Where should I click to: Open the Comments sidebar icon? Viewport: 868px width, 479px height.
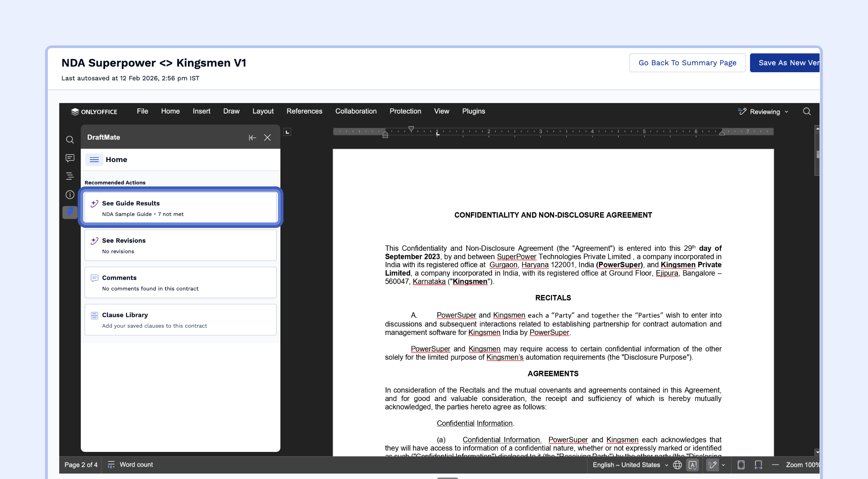pyautogui.click(x=70, y=158)
